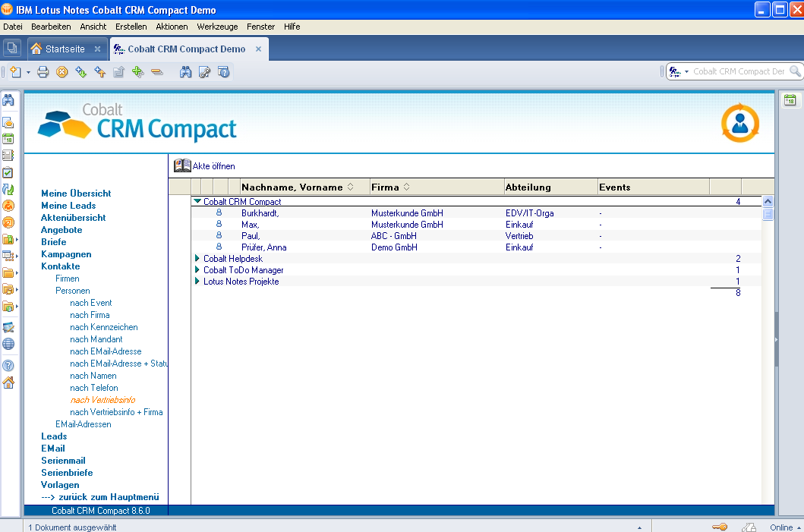Image resolution: width=804 pixels, height=532 pixels.
Task: Open the Serienmail navigation entry
Action: coord(63,461)
